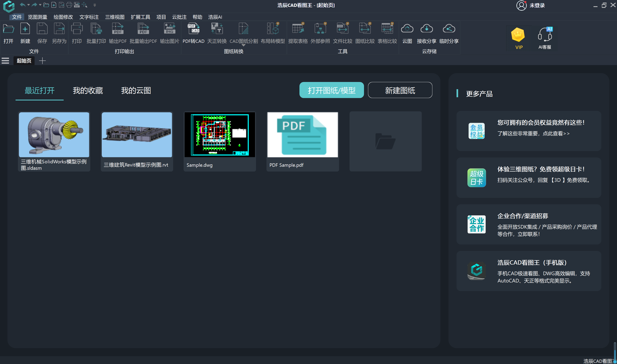Launch the 文件比较 tool
Screen dimensions: 617x364
(x=342, y=33)
